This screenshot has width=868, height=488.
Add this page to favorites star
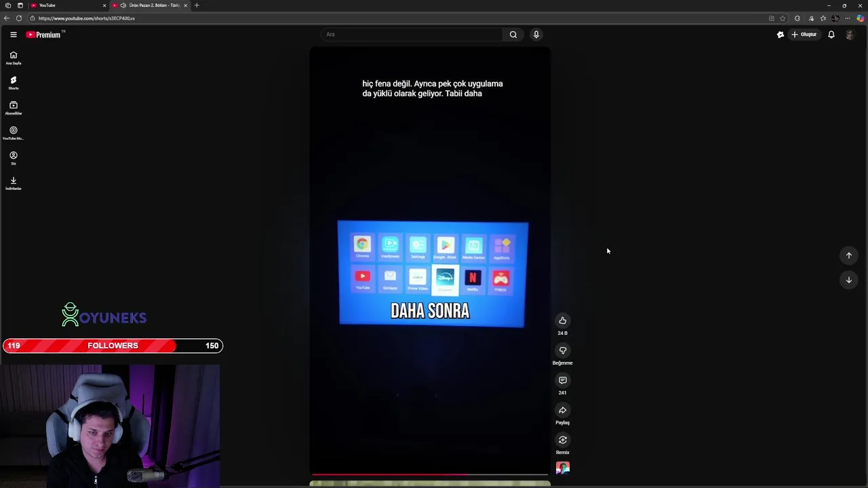[783, 18]
